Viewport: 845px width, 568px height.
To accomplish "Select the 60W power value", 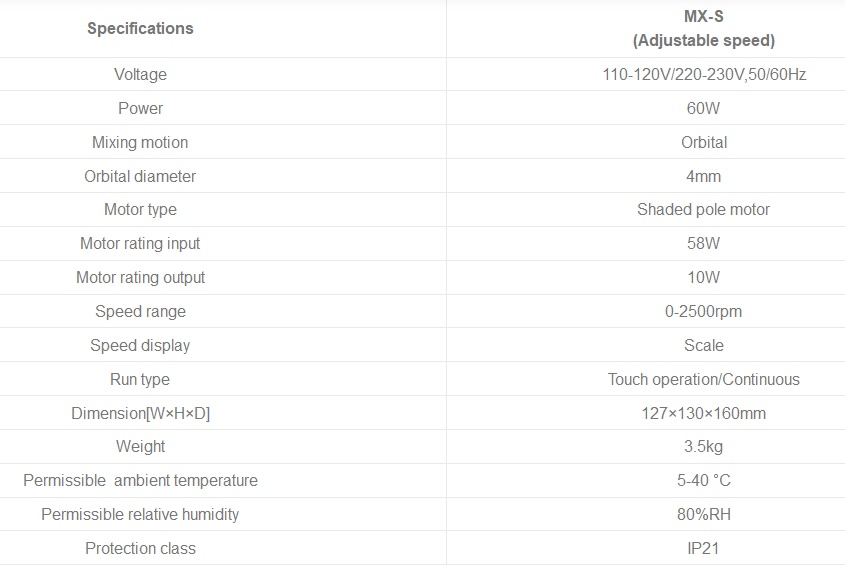I will coord(703,108).
